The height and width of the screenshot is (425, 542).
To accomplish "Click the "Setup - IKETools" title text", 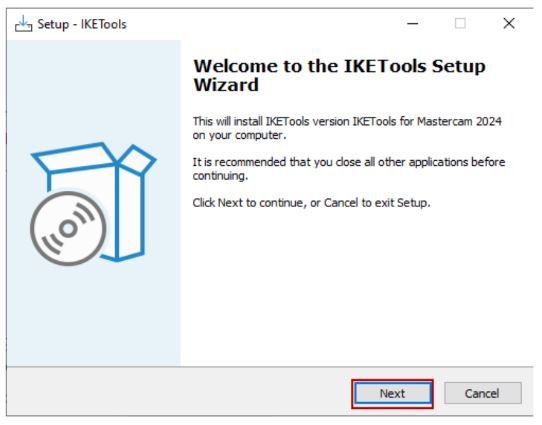I will click(x=82, y=24).
